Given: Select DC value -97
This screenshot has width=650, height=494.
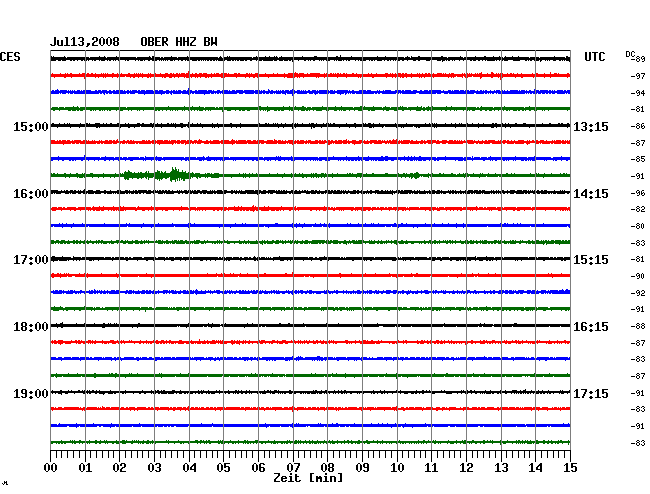Looking at the screenshot, I should (638, 76).
